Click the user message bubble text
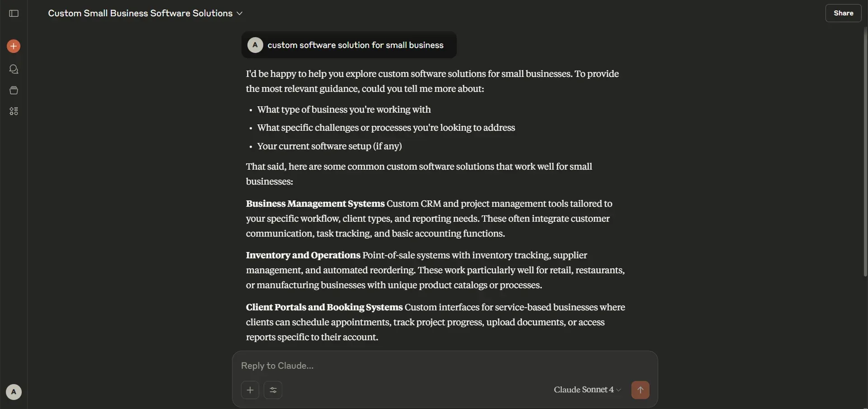 355,45
